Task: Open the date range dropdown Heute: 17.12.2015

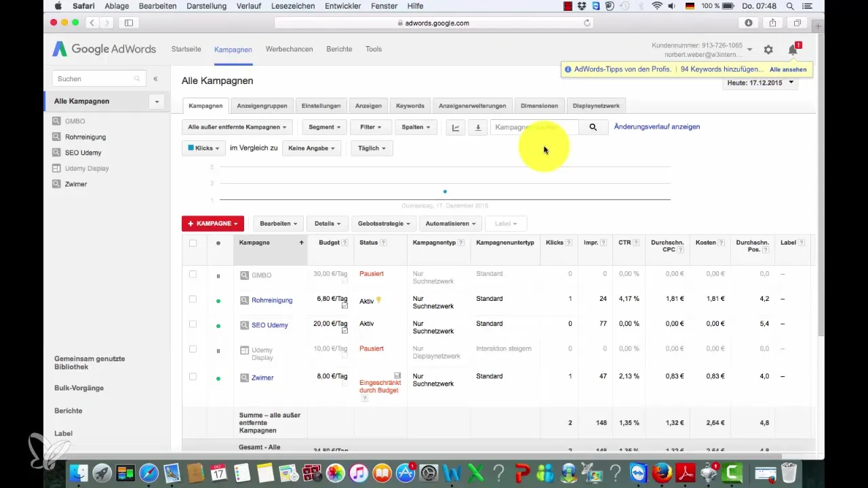Action: (x=760, y=83)
